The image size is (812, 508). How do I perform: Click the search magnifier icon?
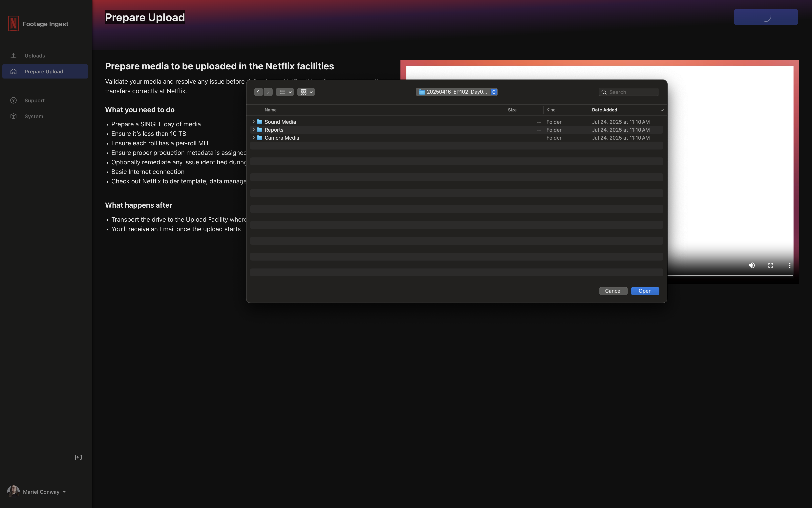604,92
